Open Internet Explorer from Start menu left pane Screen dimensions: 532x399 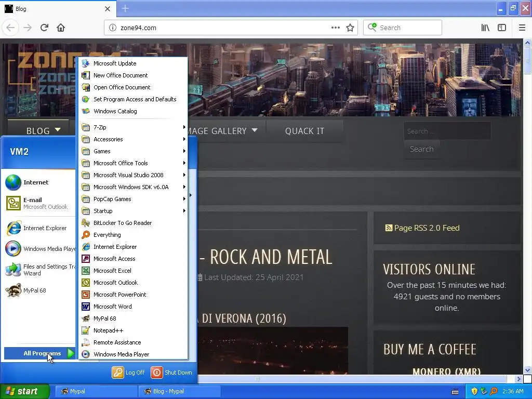39,229
